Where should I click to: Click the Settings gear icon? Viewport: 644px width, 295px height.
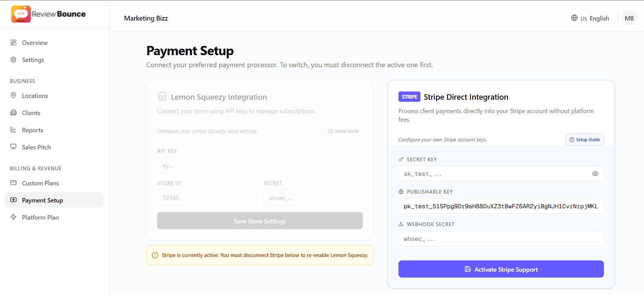(13, 60)
